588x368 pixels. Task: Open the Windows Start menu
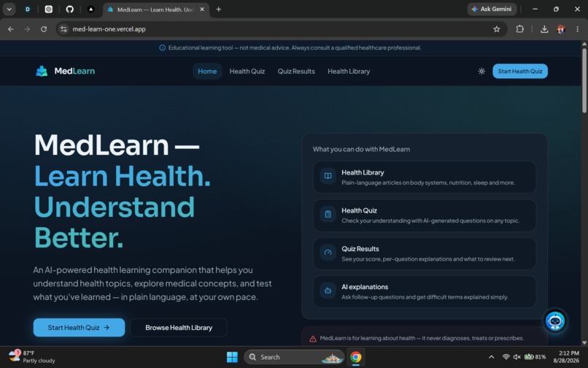(x=232, y=357)
